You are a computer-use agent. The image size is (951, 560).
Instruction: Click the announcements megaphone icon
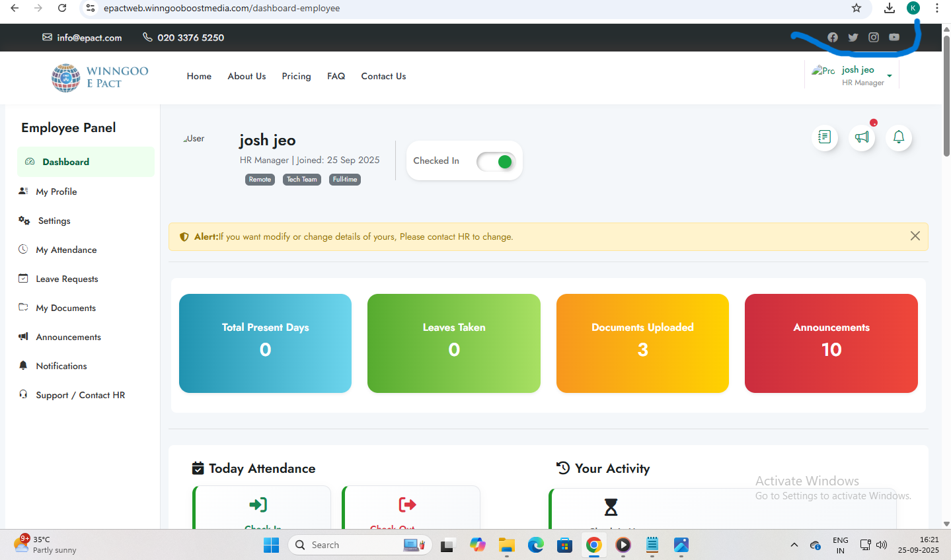(x=862, y=137)
